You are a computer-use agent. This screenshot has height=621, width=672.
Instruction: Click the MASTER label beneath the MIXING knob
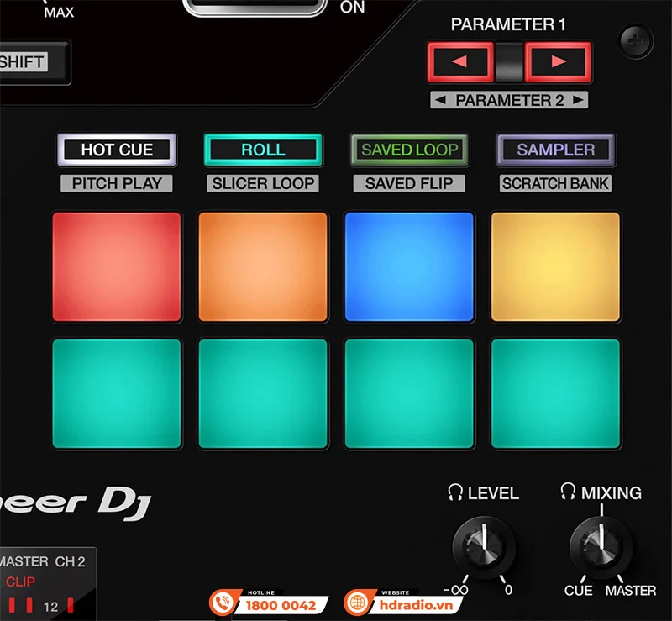click(631, 591)
